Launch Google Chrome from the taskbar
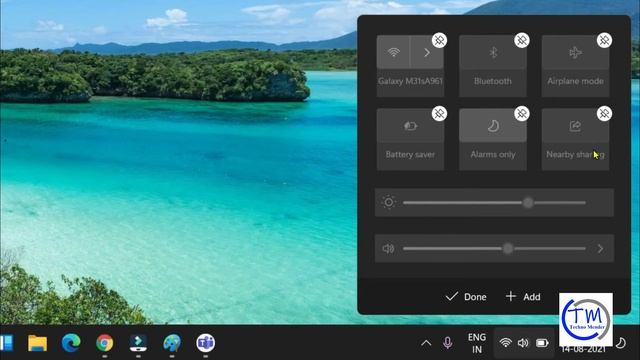Viewport: 640px width, 360px height. pos(104,343)
